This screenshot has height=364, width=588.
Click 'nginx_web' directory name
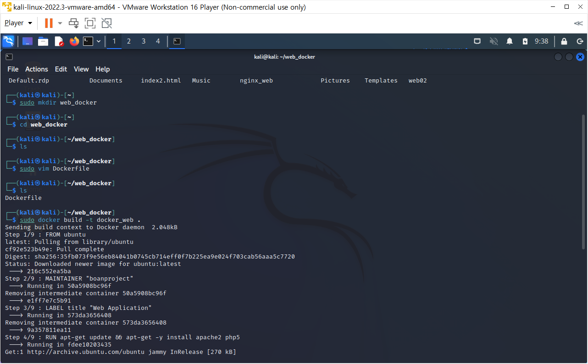click(x=256, y=81)
